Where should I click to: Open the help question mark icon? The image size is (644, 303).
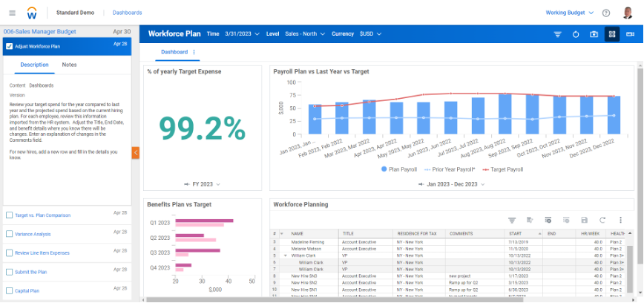606,13
